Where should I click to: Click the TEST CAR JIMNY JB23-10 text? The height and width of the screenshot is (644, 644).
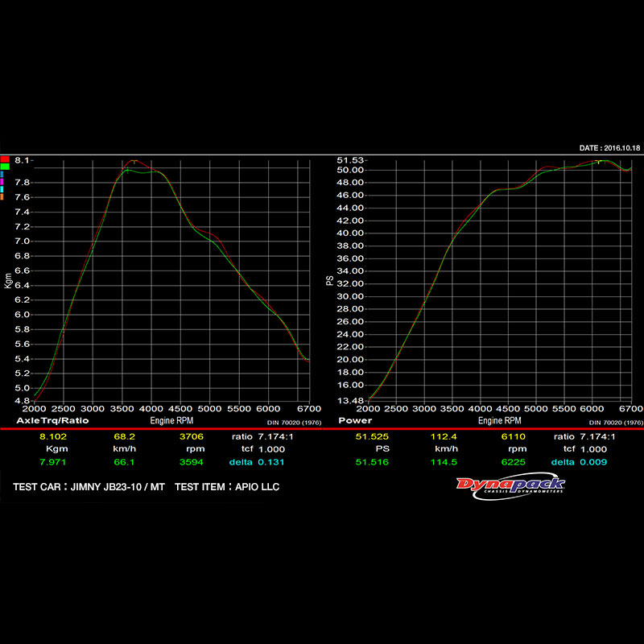click(x=90, y=487)
